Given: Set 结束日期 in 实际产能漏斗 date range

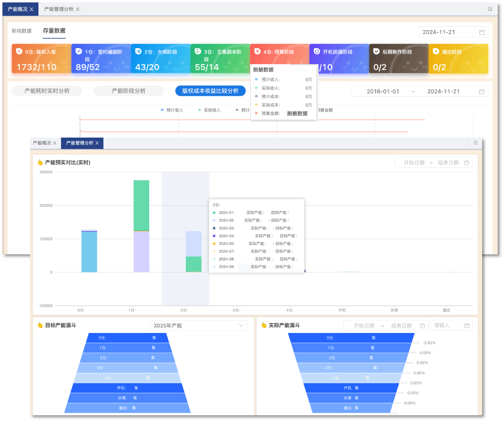Looking at the screenshot, I should (401, 326).
